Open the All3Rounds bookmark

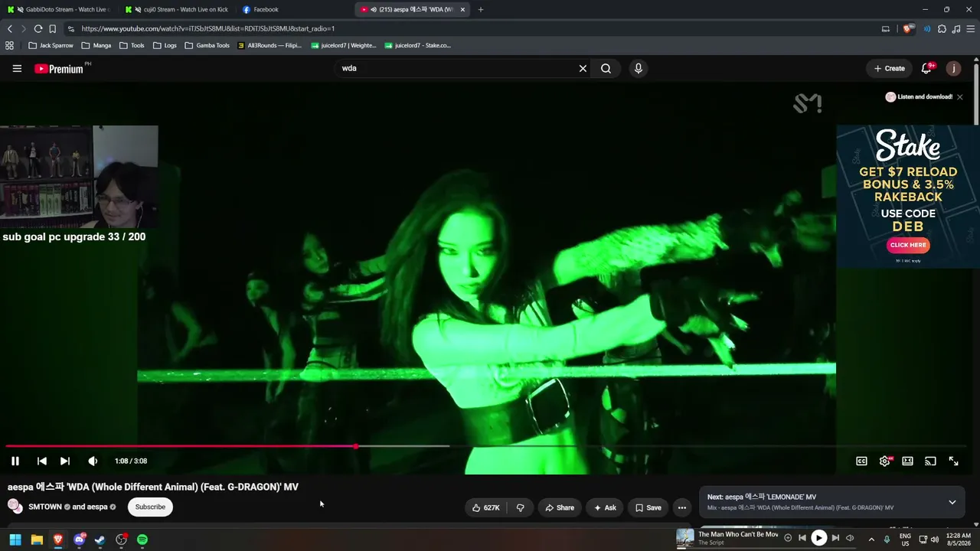[269, 45]
